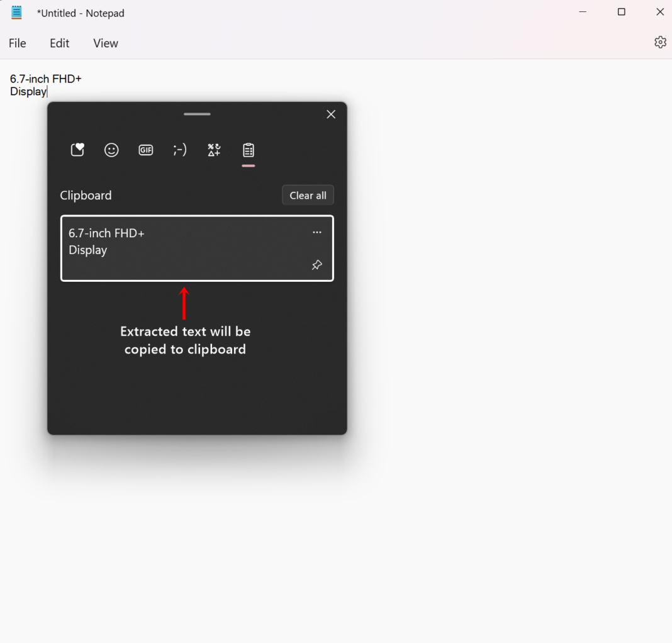Open the ellipsis menu on the clipboard entry

[317, 232]
